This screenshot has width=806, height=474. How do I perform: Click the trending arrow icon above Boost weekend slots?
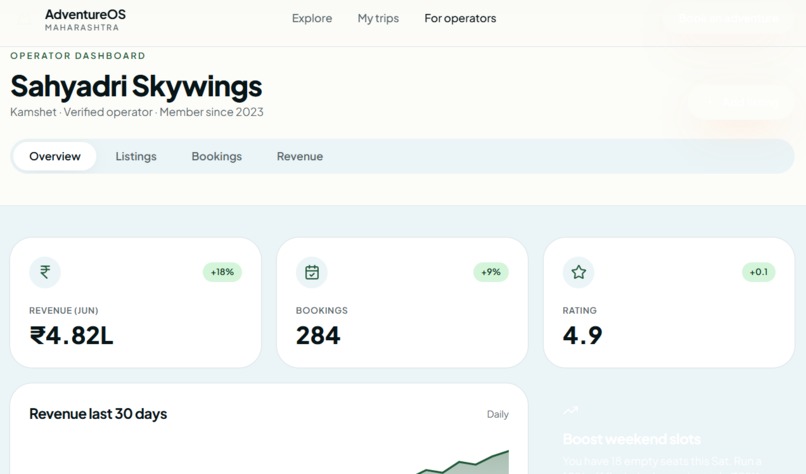(571, 410)
